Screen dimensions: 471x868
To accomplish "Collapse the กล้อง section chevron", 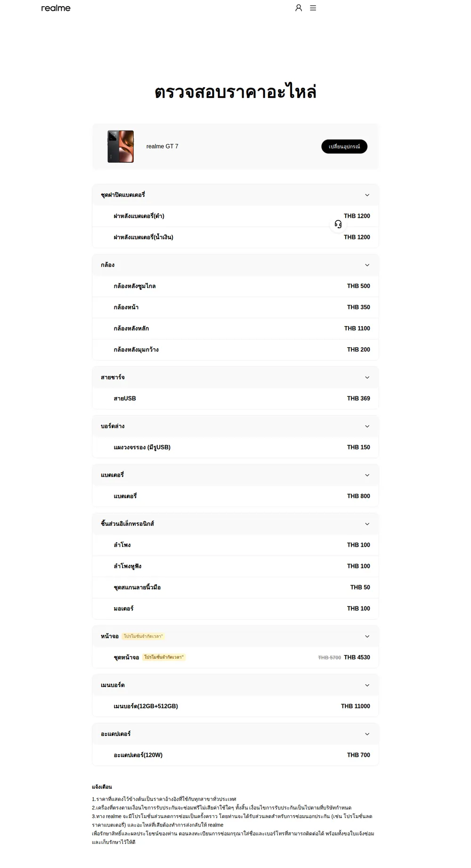I will [x=367, y=265].
